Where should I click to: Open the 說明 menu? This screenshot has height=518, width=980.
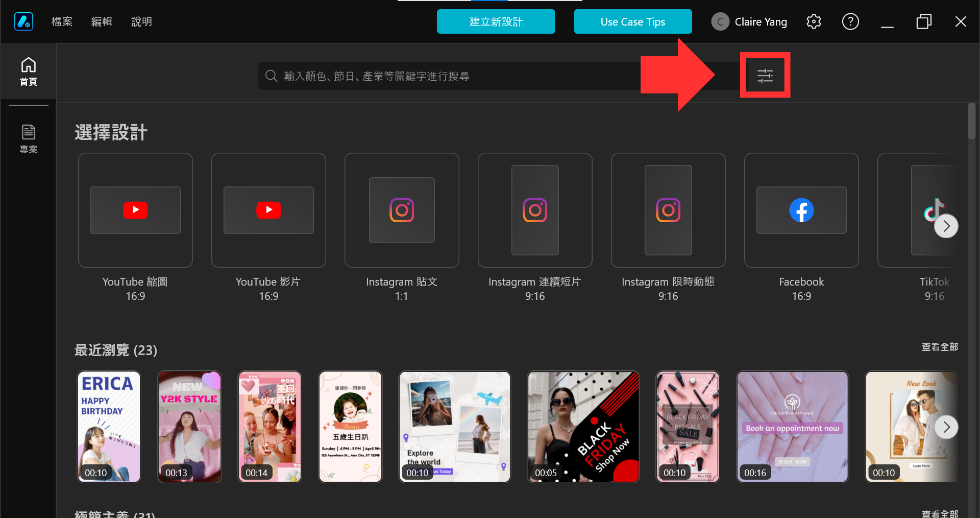point(141,21)
